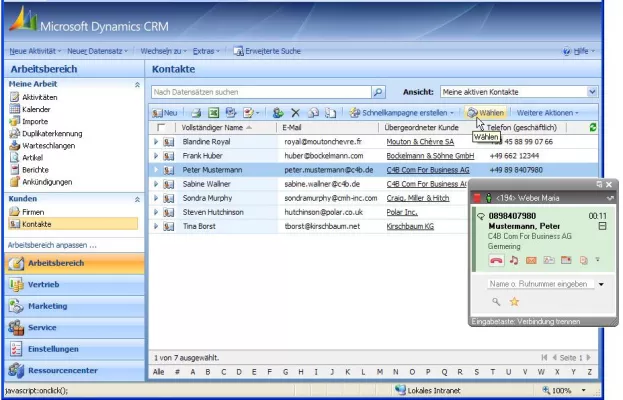Sort by Vollständiger Name column header

click(216, 128)
